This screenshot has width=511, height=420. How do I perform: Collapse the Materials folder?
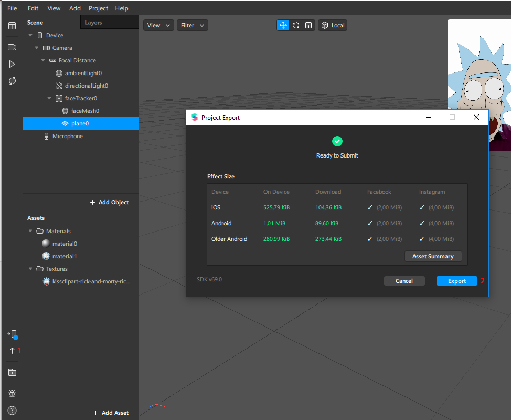point(30,231)
